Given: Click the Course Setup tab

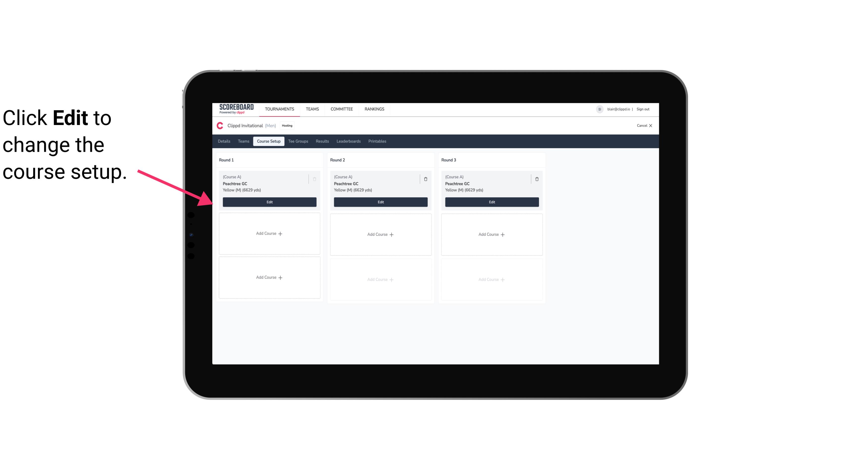Looking at the screenshot, I should click(268, 141).
